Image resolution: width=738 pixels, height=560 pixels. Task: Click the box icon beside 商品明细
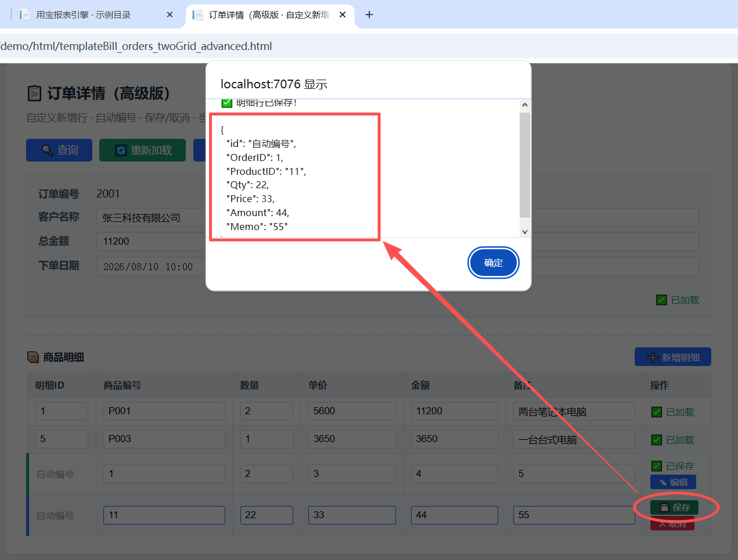click(33, 357)
